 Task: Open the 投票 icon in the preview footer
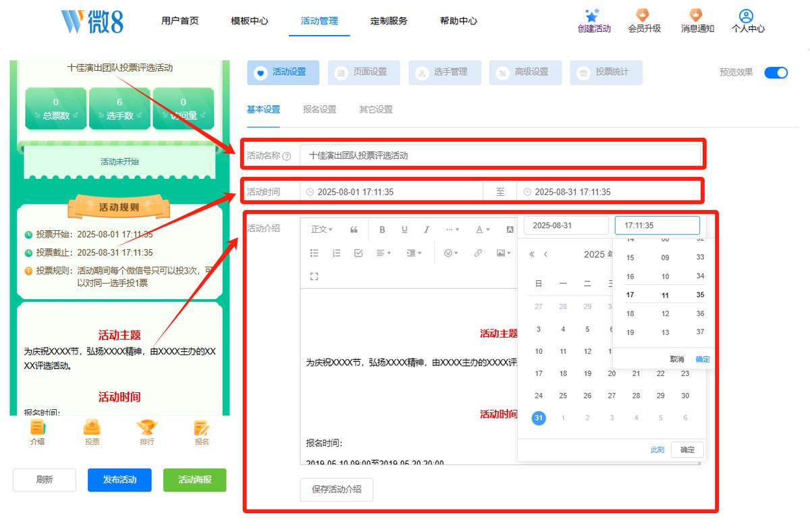[x=92, y=427]
